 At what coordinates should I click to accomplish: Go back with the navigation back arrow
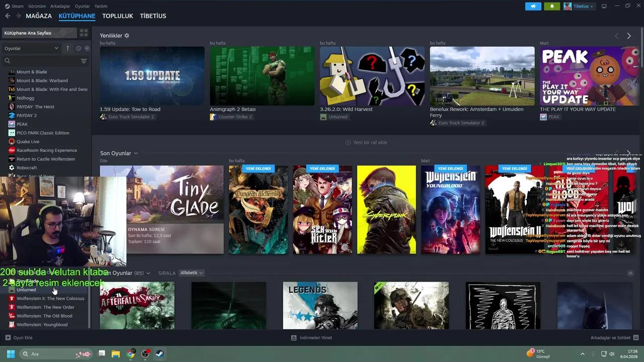point(8,16)
